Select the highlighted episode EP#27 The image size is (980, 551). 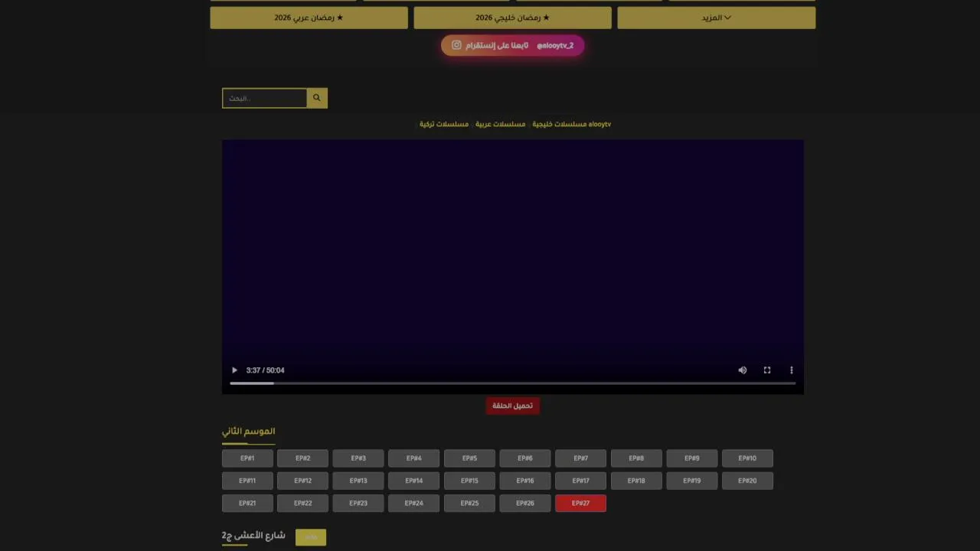[x=581, y=504]
